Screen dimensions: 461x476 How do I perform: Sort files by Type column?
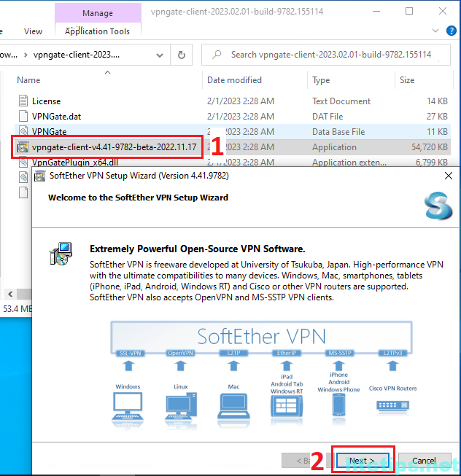(x=321, y=80)
